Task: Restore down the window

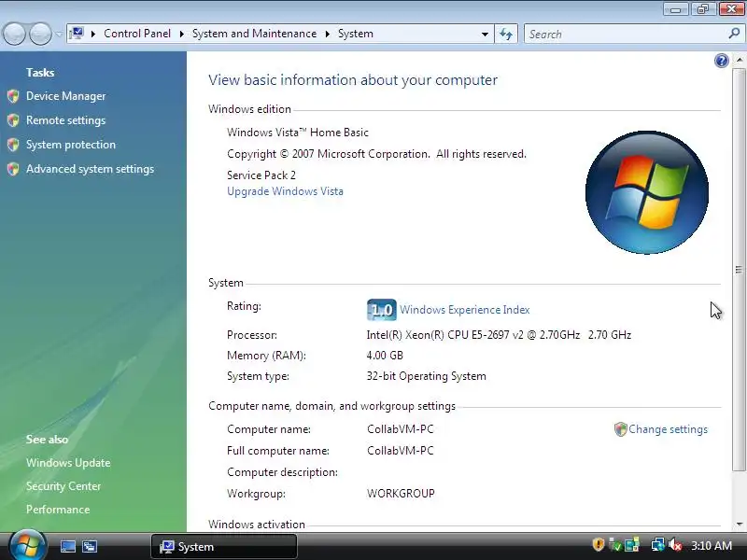Action: click(x=703, y=9)
